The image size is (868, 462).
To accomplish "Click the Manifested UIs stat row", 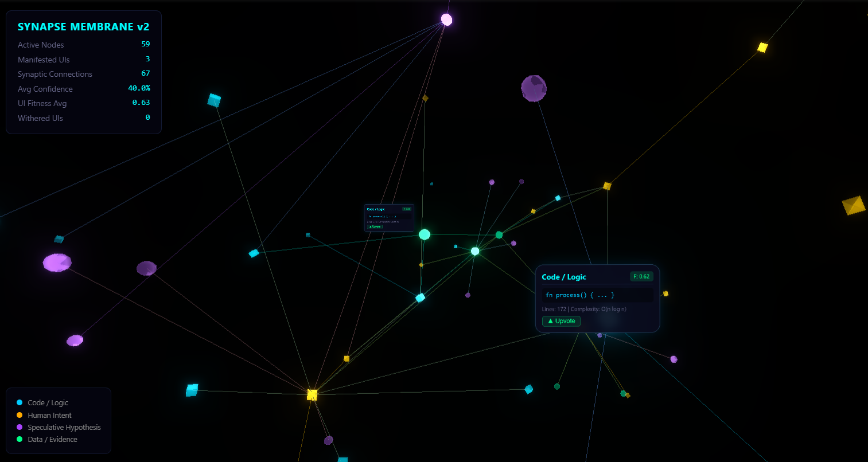I will click(x=84, y=59).
